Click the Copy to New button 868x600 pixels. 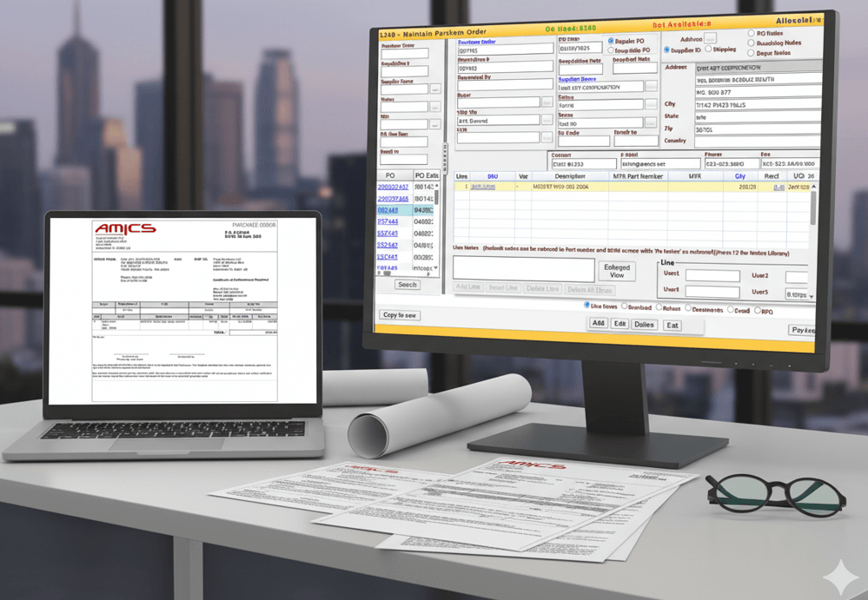(398, 316)
